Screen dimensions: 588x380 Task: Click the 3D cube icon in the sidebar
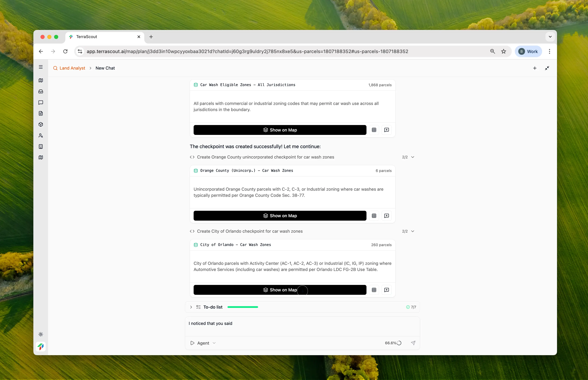coord(41,124)
